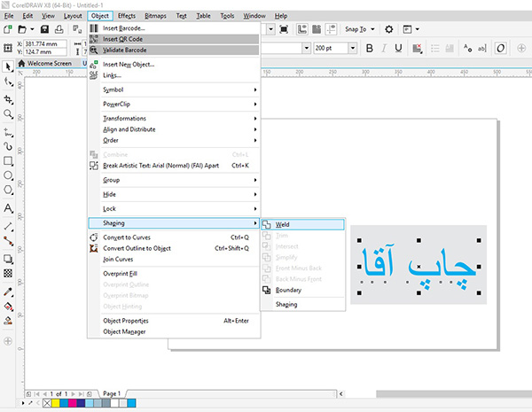Image resolution: width=532 pixels, height=412 pixels.
Task: Select the Shape edit tool
Action: tap(8, 82)
